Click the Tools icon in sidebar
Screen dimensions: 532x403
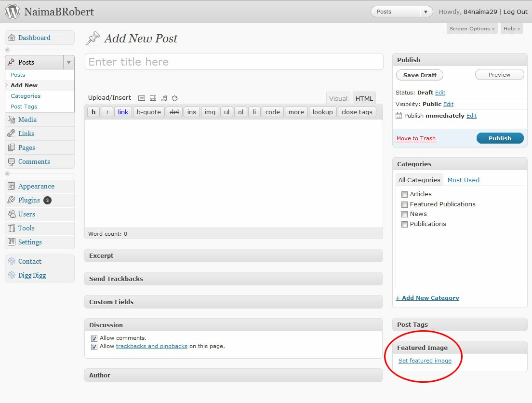tap(12, 228)
